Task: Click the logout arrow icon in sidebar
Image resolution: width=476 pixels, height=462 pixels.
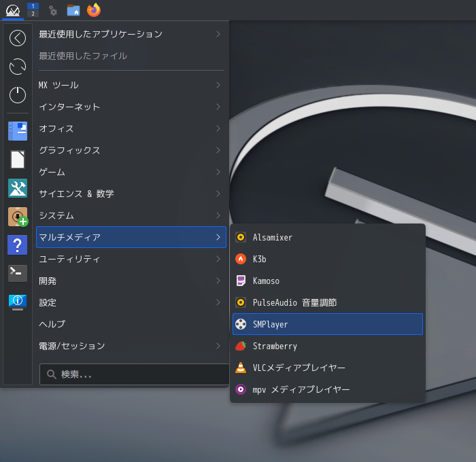Action: click(18, 38)
